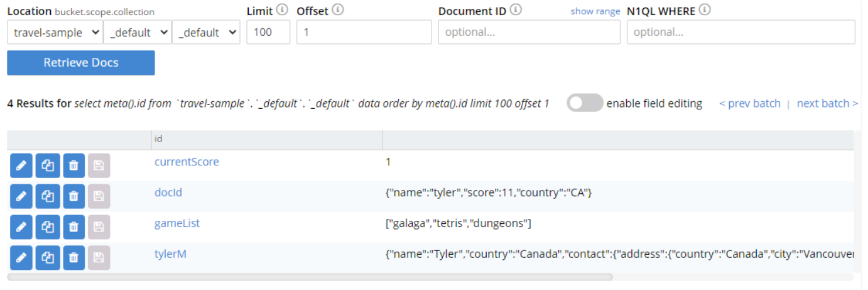
Task: Show info tooltip icon beside Offset
Action: 338,9
